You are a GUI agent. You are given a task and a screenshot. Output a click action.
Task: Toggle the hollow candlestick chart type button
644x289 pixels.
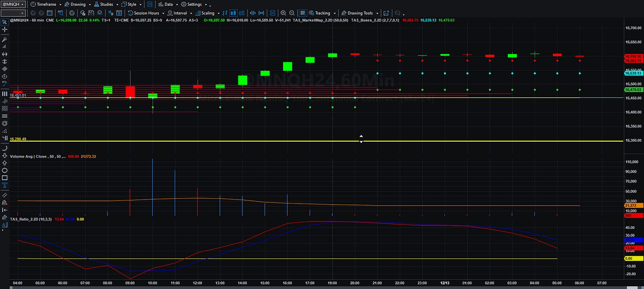[241, 13]
